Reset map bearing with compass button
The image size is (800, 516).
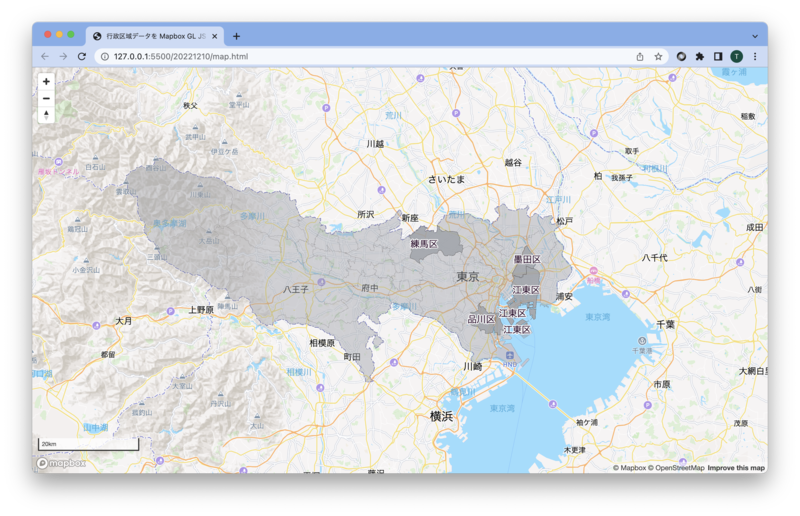tap(46, 115)
